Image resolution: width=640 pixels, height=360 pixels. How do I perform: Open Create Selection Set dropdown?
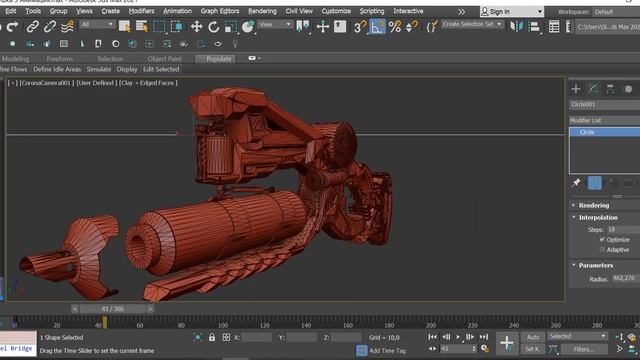[x=472, y=24]
